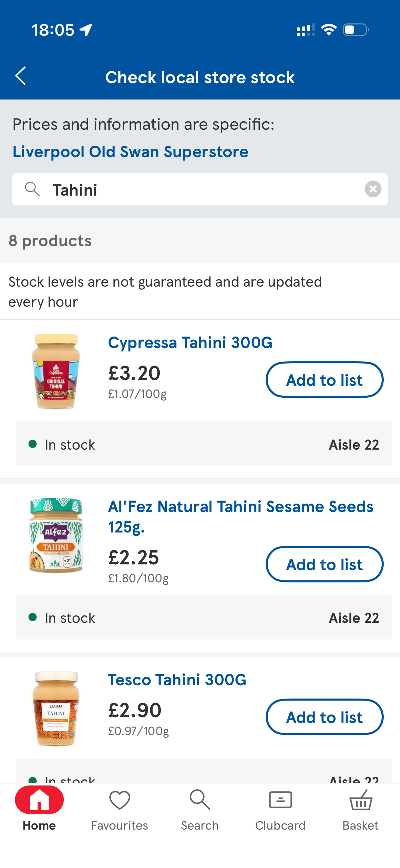Change store Liverpool Old Swan Superstore
400x868 pixels.
tap(130, 152)
